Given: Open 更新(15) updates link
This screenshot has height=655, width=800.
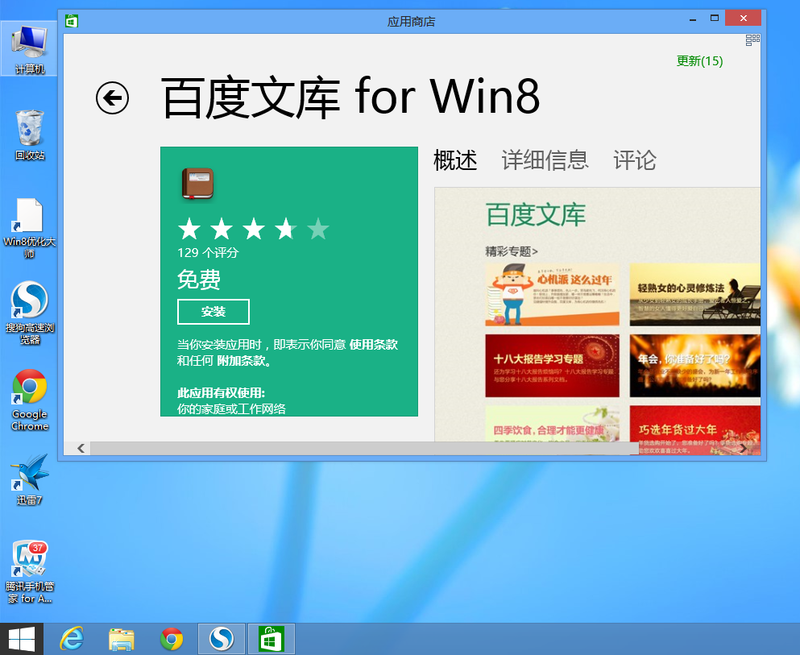Looking at the screenshot, I should coord(699,61).
